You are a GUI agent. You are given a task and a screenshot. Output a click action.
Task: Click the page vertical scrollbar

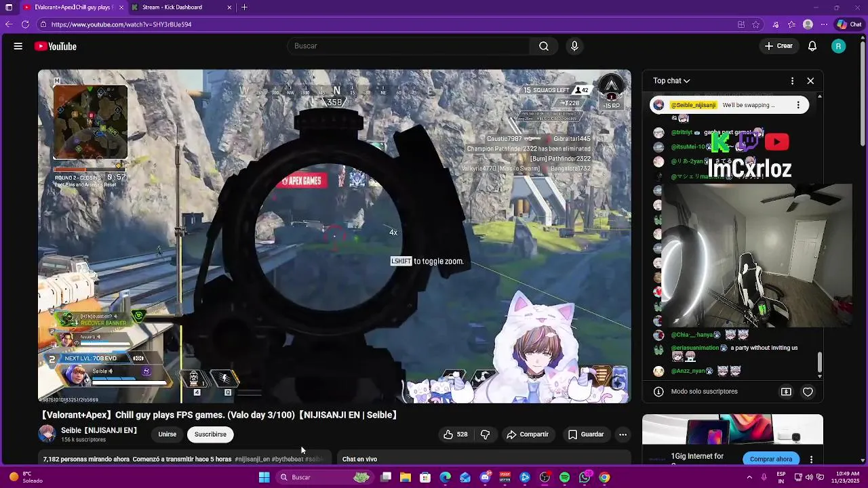863,95
